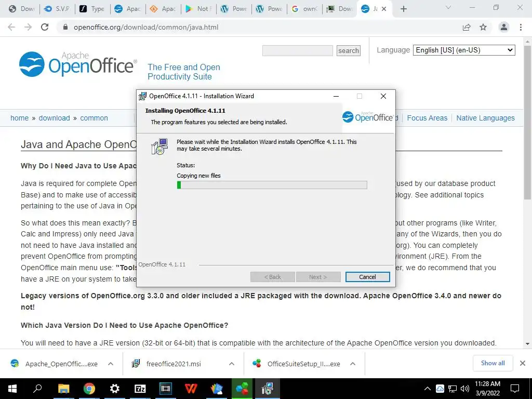532x399 pixels.
Task: Open taskbar search magnifier
Action: click(37, 389)
